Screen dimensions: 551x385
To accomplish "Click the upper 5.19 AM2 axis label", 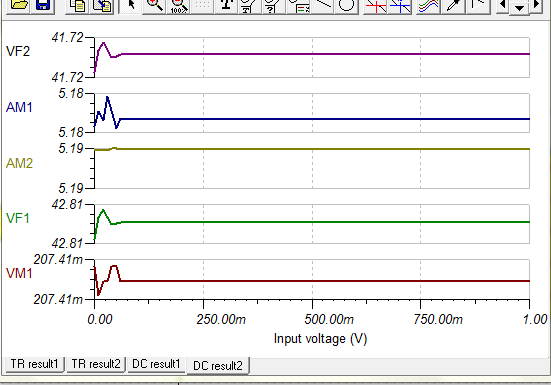I will coord(71,149).
